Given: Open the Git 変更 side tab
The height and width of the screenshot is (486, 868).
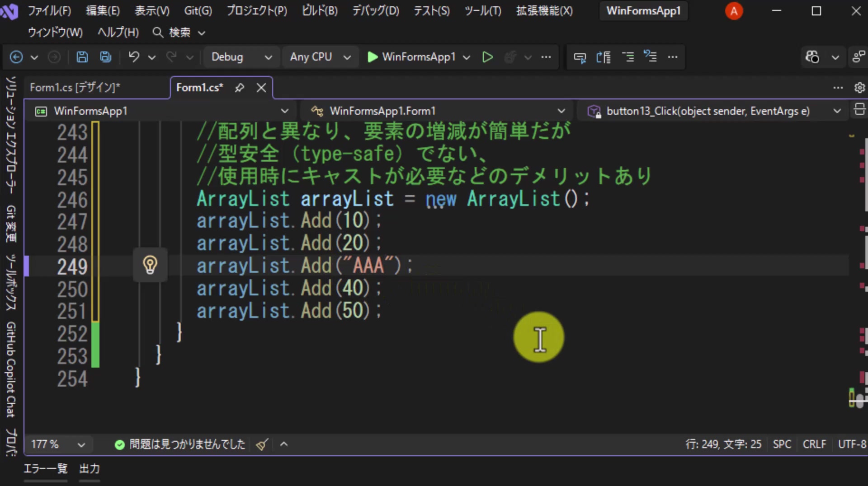Looking at the screenshot, I should pos(11,224).
